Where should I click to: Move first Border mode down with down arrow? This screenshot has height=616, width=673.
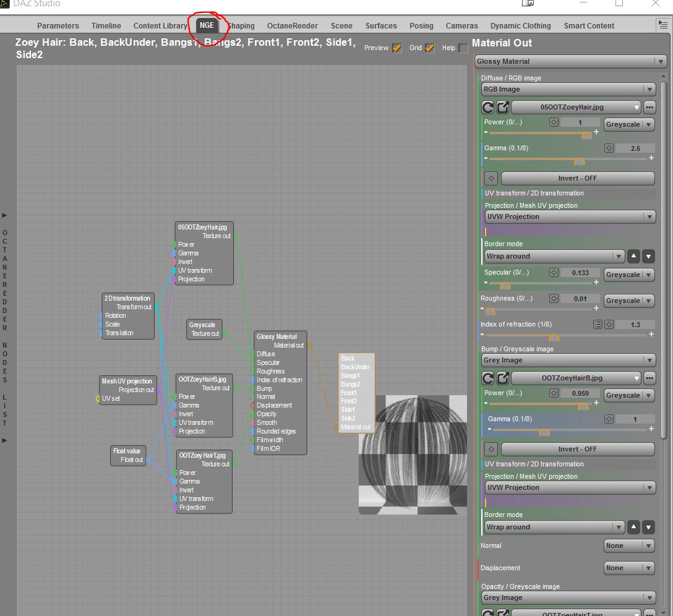tap(648, 256)
